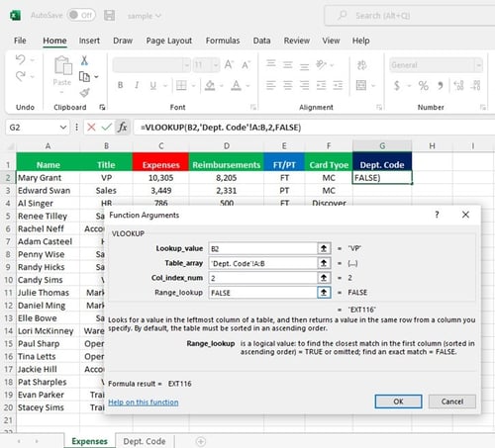495x448 pixels.
Task: Click OK in Function Arguments
Action: click(398, 402)
